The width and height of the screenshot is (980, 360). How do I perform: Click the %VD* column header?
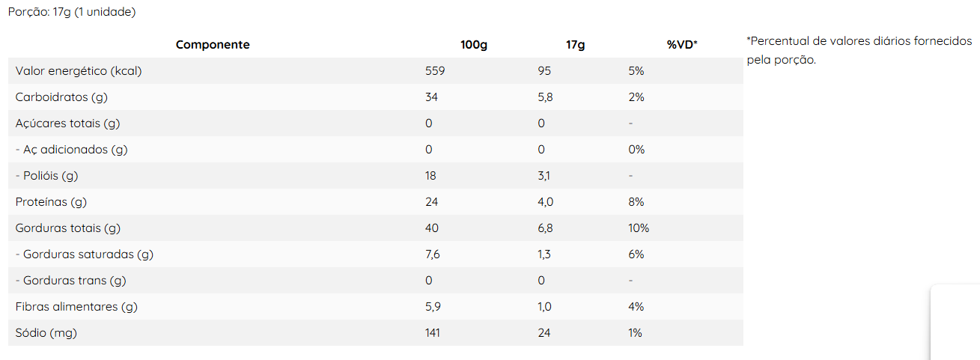pos(681,45)
